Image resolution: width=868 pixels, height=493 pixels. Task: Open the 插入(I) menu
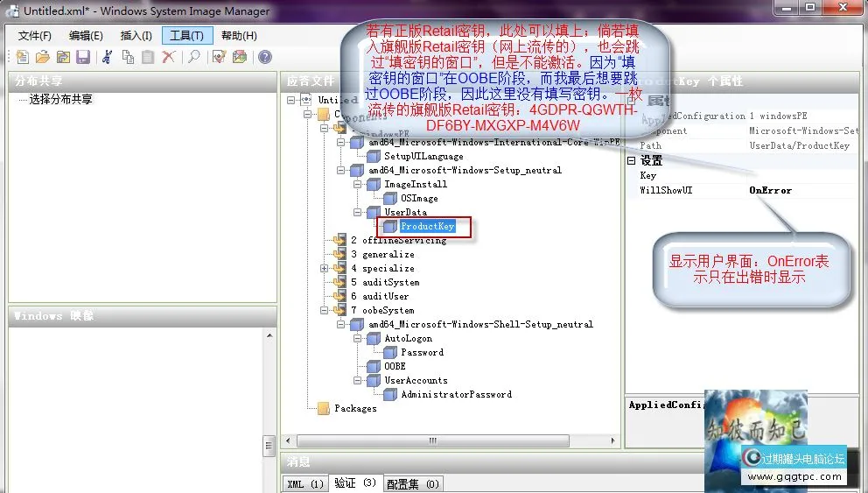136,35
